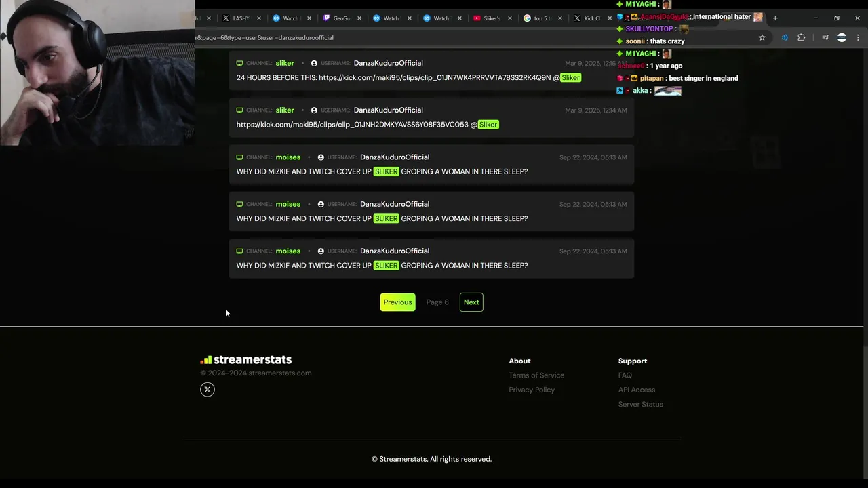Switch to the top 5 Google search tab
This screenshot has width=868, height=488.
[x=542, y=18]
